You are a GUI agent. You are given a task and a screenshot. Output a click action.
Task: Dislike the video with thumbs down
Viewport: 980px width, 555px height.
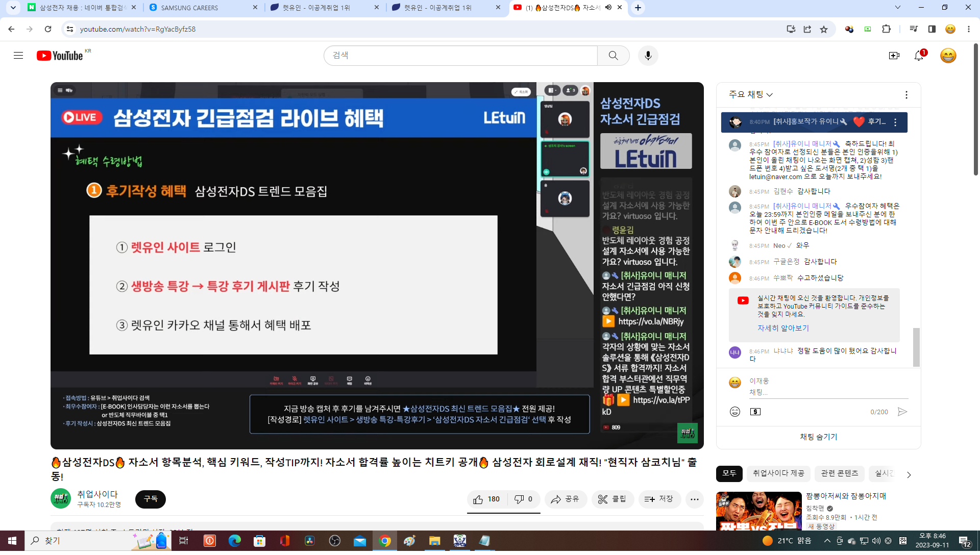coord(524,499)
